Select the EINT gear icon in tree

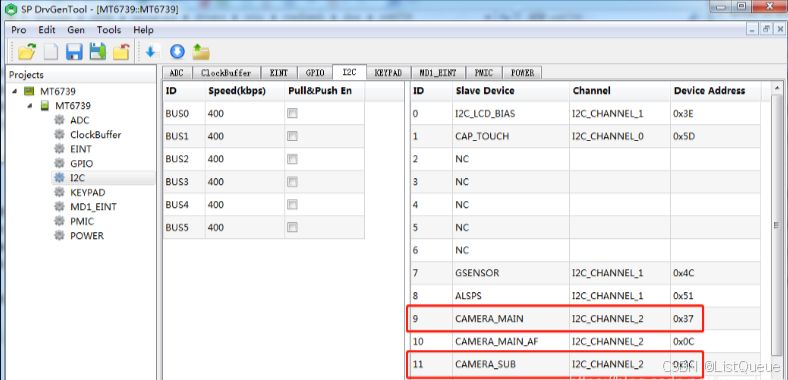point(60,149)
